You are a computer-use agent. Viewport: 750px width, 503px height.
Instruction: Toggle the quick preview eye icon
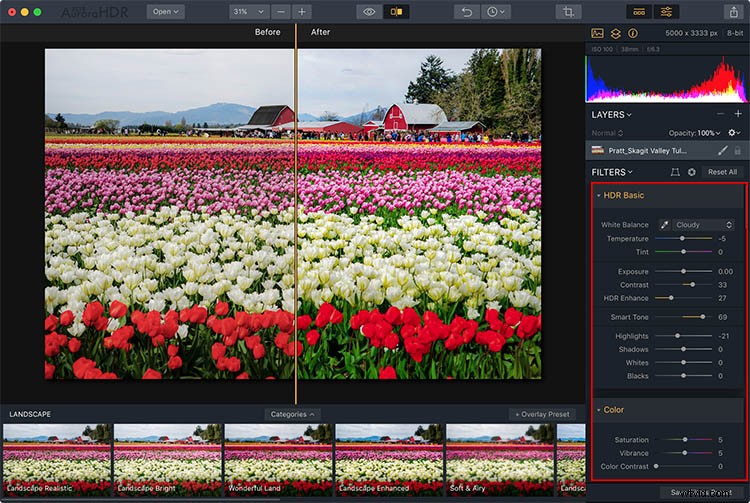[369, 11]
